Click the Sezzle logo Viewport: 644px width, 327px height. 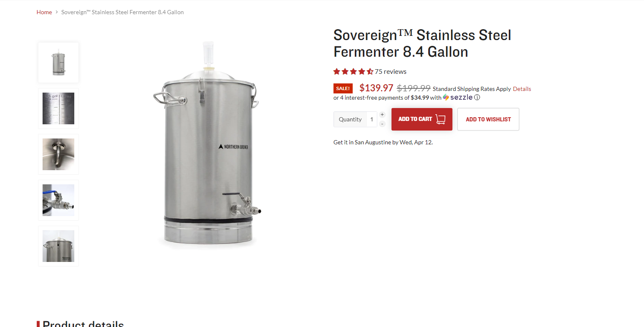click(x=458, y=97)
